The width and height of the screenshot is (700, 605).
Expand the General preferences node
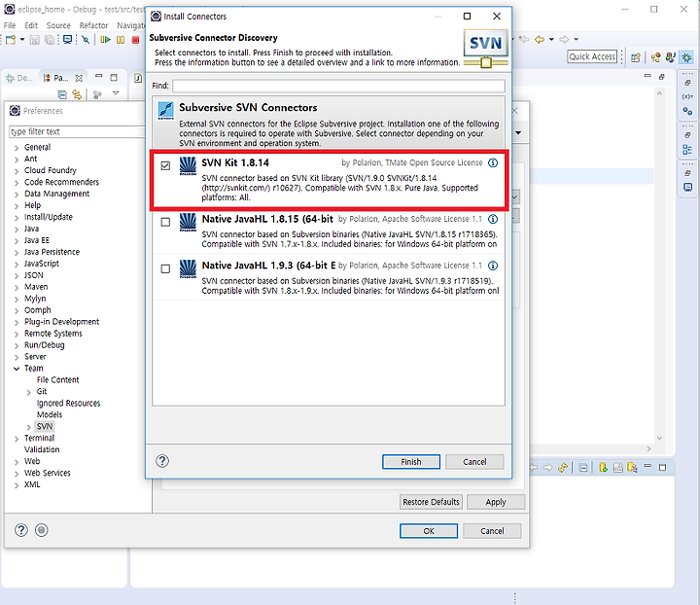(x=17, y=148)
